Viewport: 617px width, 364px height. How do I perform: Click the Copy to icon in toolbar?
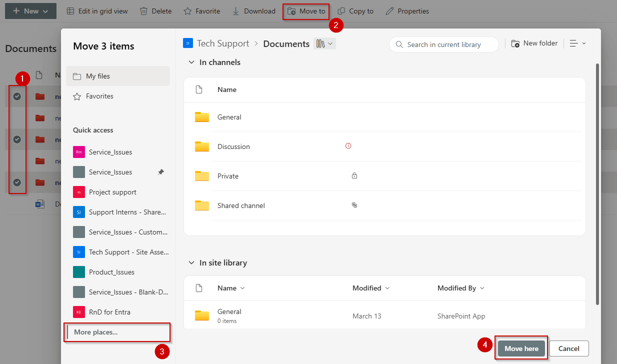tap(341, 11)
